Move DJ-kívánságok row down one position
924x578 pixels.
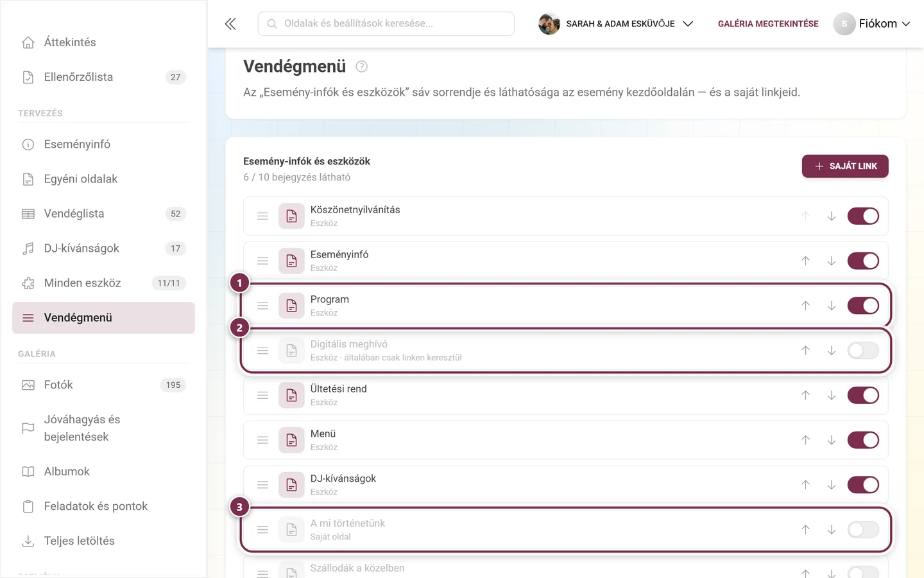point(832,485)
